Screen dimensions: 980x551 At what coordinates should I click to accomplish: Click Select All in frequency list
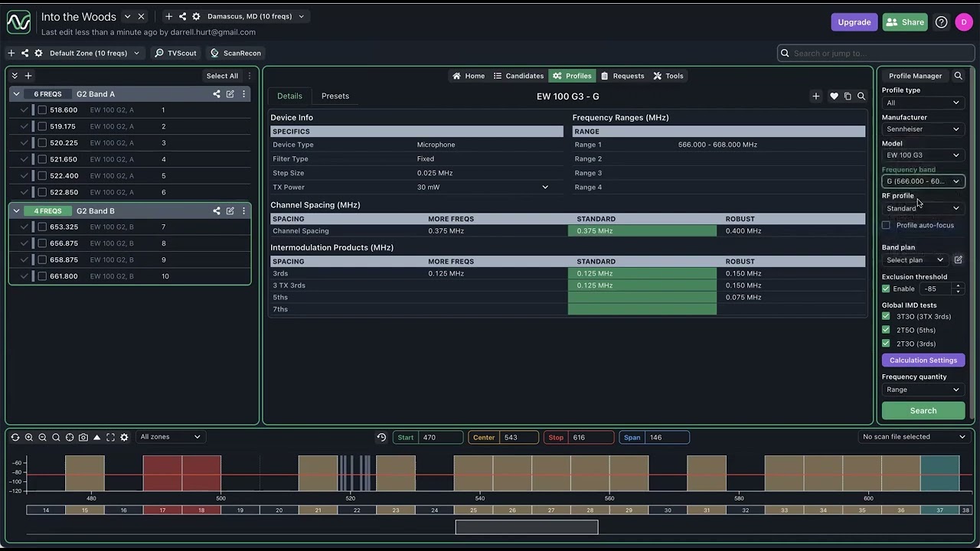222,76
